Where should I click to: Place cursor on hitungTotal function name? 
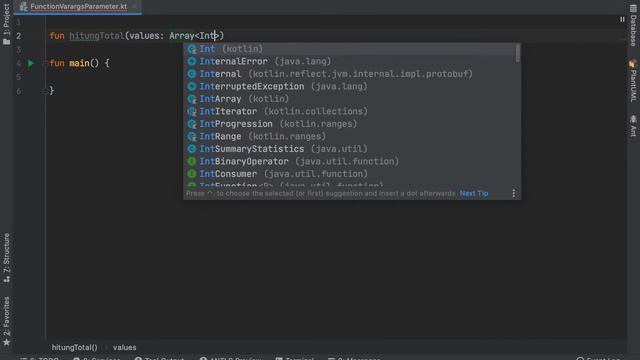tap(97, 36)
